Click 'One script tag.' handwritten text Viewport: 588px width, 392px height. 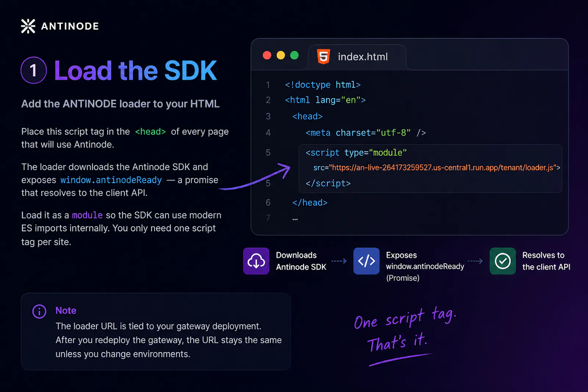[405, 318]
